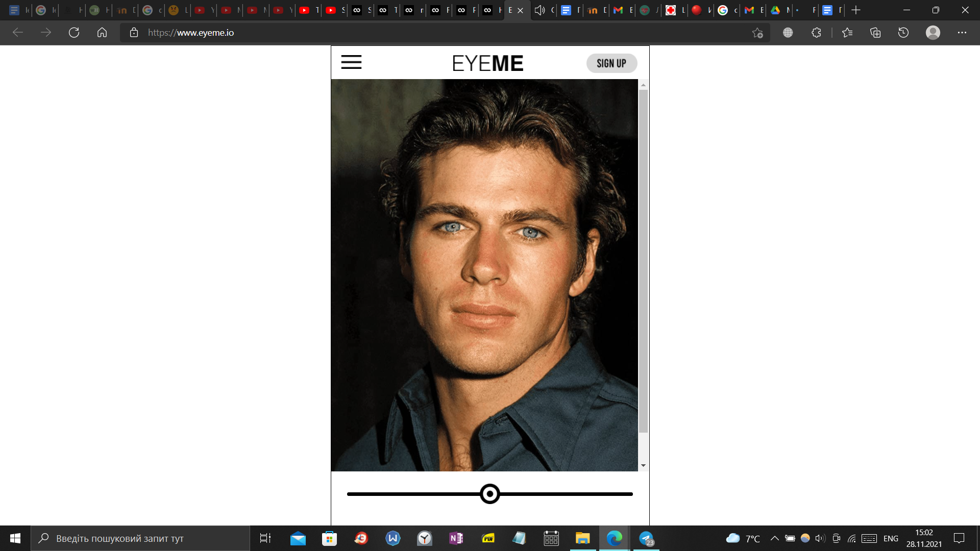Click the EYEME logo
The height and width of the screenshot is (551, 980).
(487, 63)
